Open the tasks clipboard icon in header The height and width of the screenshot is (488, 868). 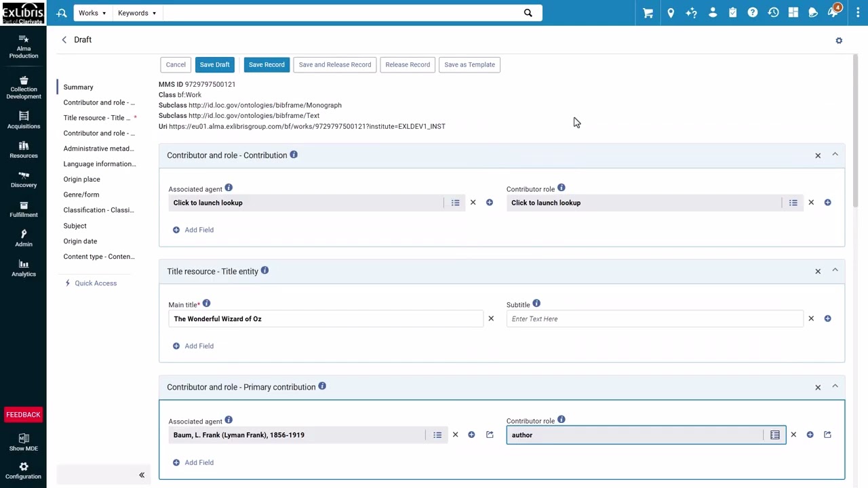coord(732,13)
